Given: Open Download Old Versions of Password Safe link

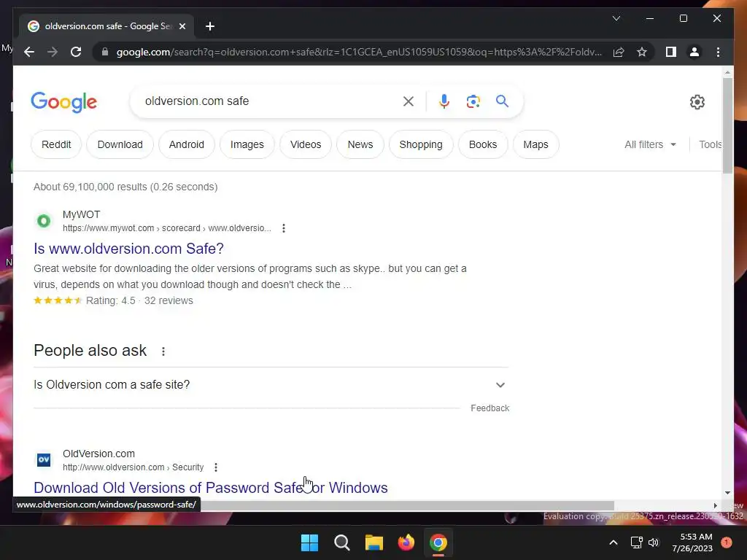Looking at the screenshot, I should 211,488.
